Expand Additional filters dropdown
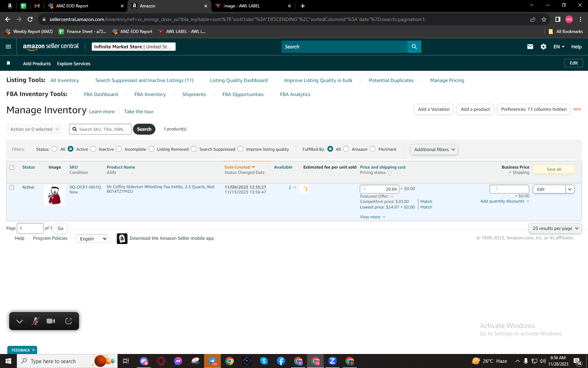 [x=434, y=149]
